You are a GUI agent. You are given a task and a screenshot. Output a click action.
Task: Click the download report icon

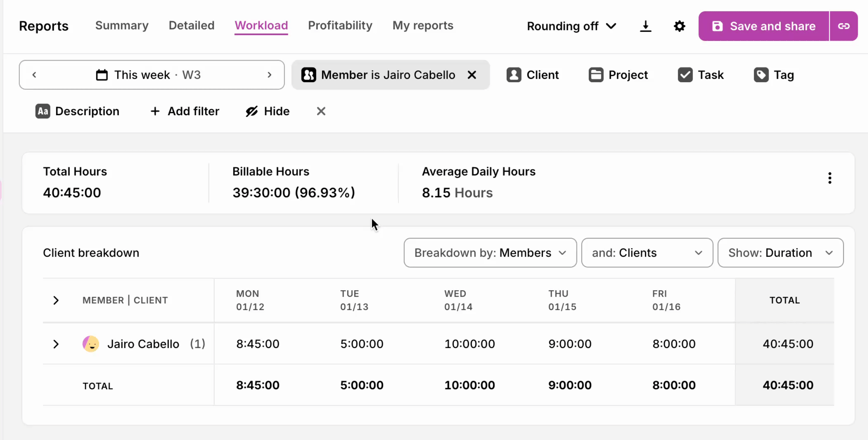645,26
